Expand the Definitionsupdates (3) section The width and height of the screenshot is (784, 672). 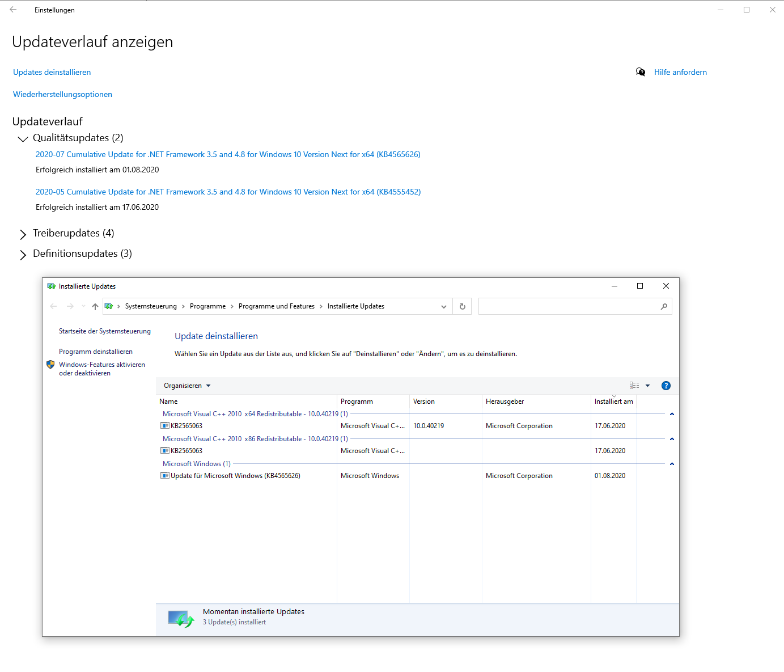pyautogui.click(x=23, y=255)
